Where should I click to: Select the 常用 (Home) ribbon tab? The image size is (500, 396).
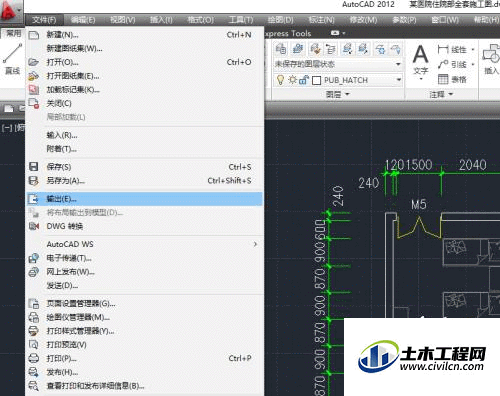click(x=13, y=33)
